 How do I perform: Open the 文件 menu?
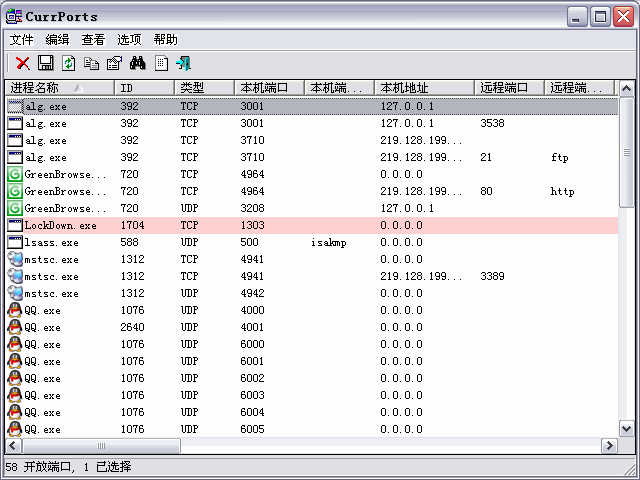(21, 40)
